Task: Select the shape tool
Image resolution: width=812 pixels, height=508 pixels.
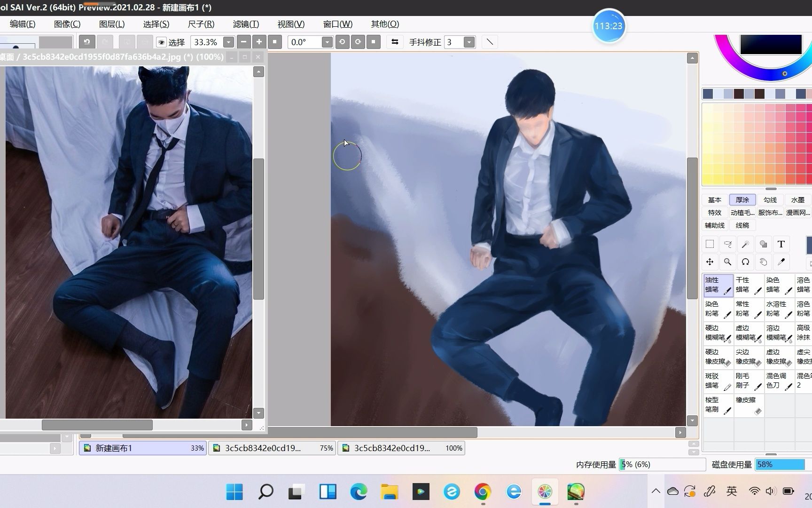Action: click(x=763, y=244)
